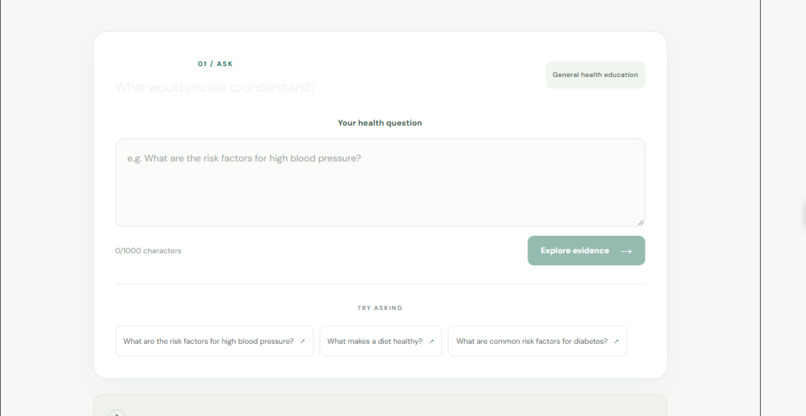This screenshot has height=416, width=806.
Task: Click the health question text area
Action: 380,183
